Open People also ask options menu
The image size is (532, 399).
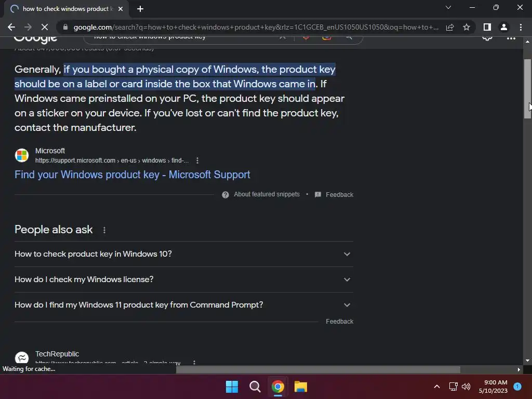(x=104, y=230)
